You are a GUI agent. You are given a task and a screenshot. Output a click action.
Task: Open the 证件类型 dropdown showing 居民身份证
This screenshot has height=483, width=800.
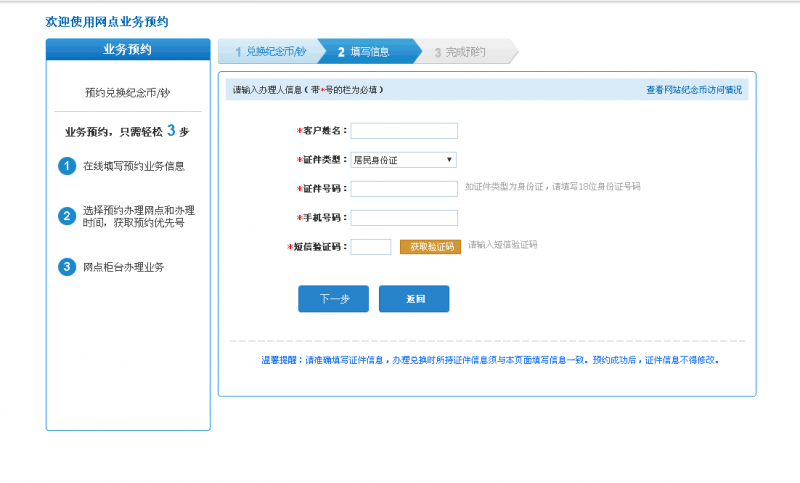point(403,159)
